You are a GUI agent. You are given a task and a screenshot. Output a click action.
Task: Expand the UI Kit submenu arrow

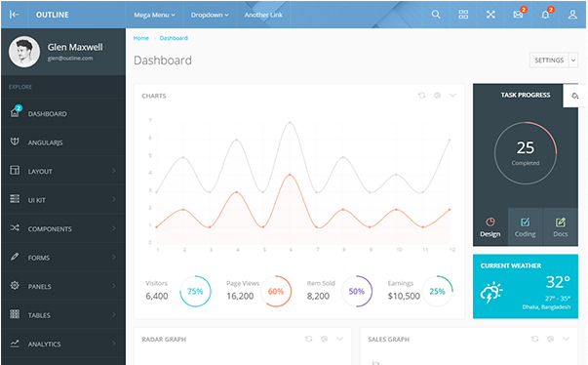(x=114, y=199)
